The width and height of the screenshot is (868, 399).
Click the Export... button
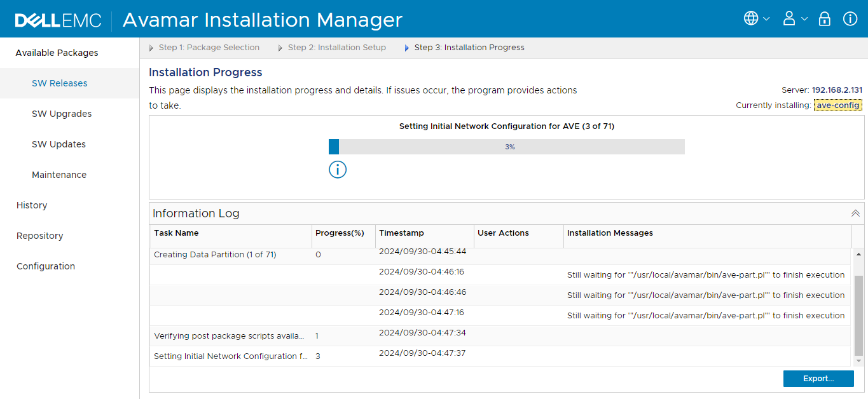(x=818, y=379)
